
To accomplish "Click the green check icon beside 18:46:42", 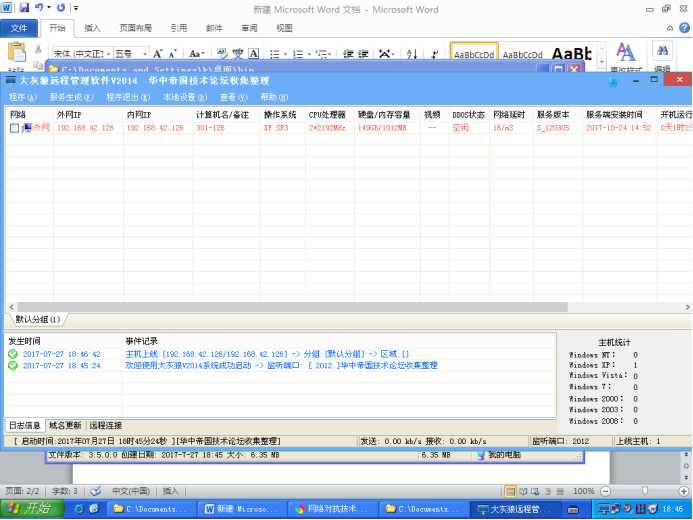I will [13, 354].
